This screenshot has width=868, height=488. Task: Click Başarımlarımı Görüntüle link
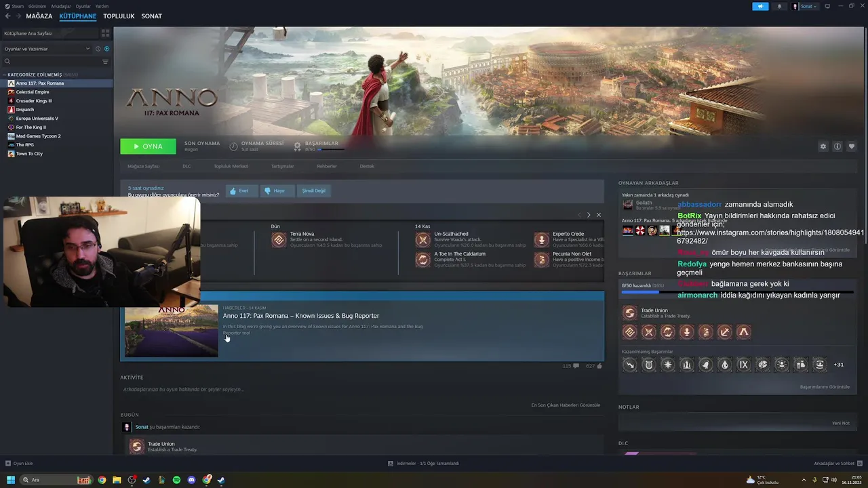point(825,387)
